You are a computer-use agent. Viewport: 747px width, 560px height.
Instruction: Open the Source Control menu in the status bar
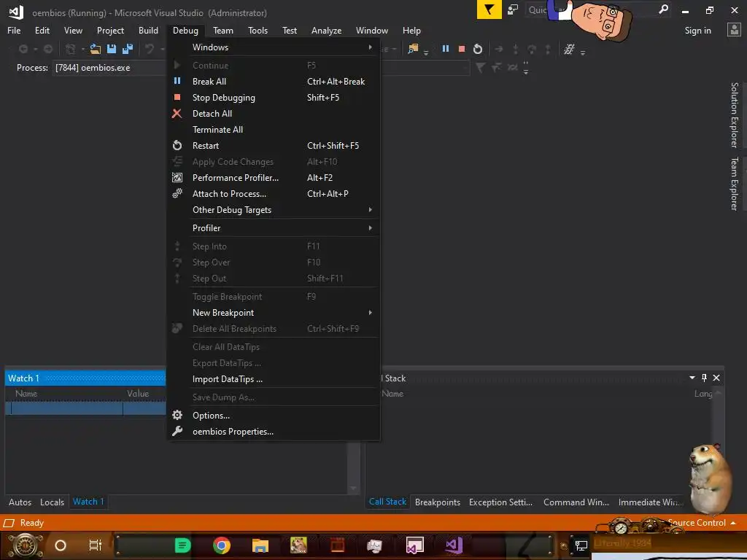tap(701, 523)
